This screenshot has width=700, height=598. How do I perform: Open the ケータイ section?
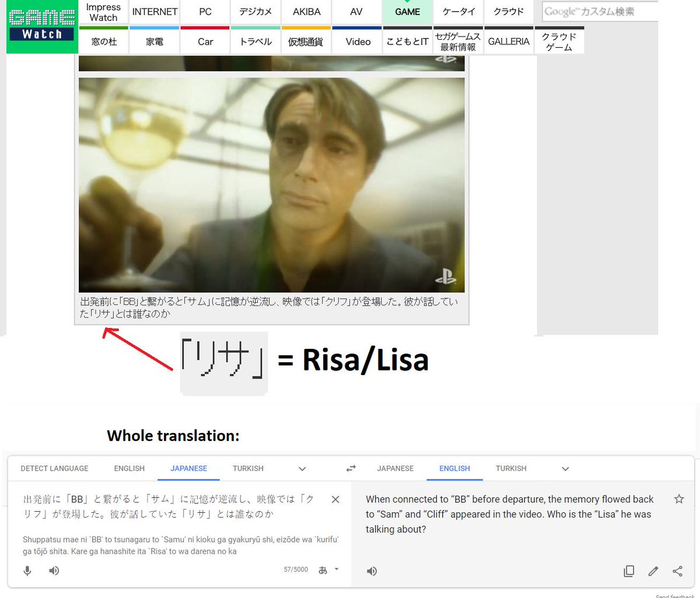[x=459, y=12]
